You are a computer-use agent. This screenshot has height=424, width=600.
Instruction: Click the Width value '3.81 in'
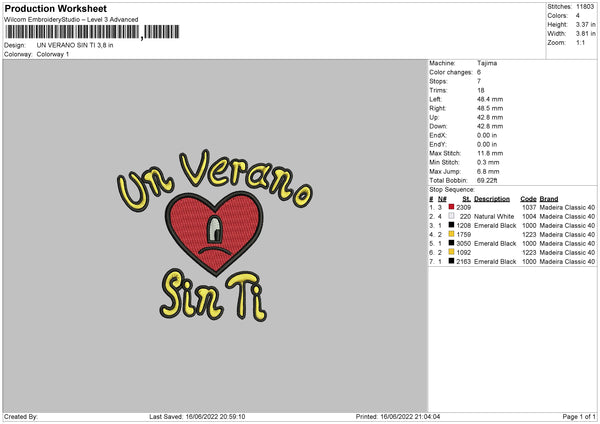[x=585, y=34]
